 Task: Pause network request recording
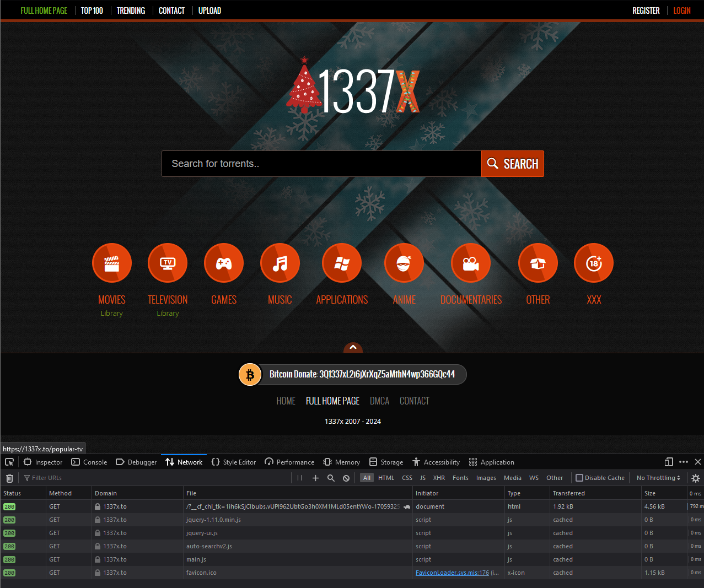(299, 478)
